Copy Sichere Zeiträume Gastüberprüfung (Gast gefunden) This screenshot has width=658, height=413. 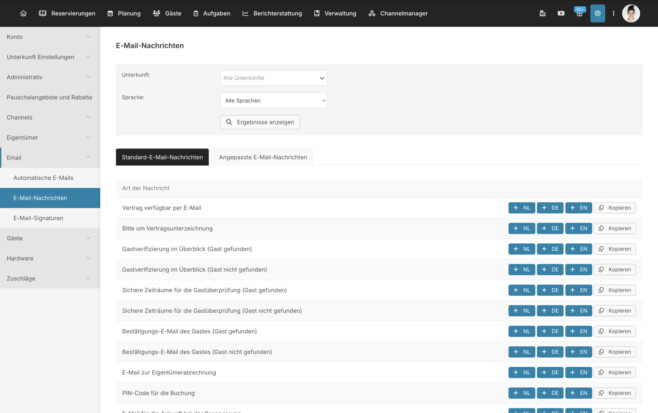(615, 290)
